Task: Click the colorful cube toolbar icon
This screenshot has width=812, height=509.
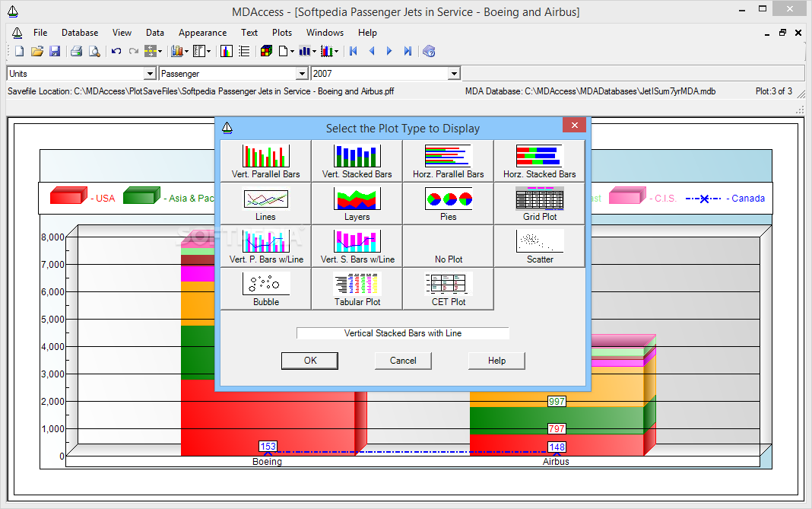Action: tap(266, 51)
